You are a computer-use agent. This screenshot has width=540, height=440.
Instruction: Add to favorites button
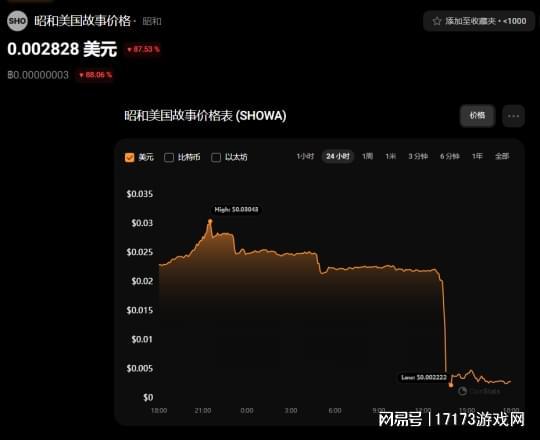[x=479, y=21]
